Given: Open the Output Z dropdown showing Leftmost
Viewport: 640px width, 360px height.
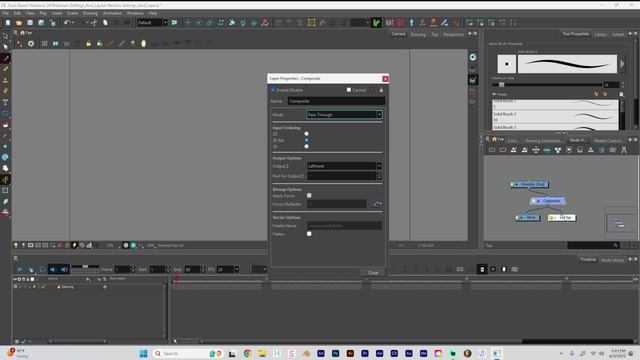Looking at the screenshot, I should (344, 166).
